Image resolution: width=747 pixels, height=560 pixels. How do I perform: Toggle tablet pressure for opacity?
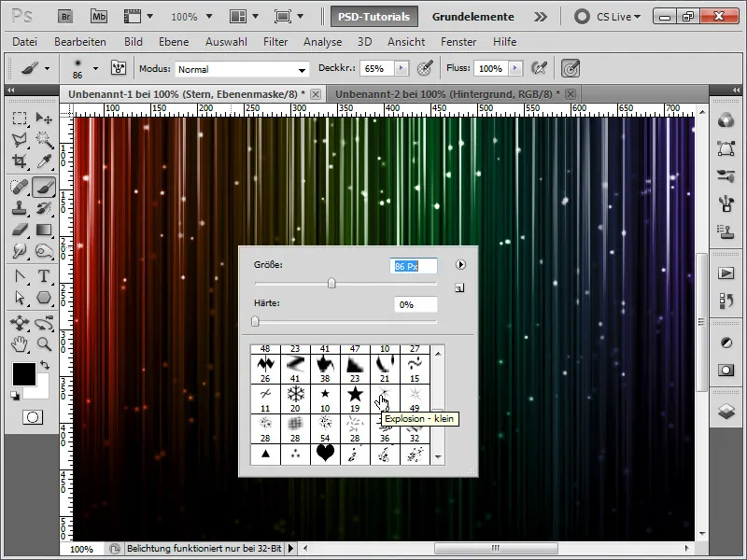(425, 68)
